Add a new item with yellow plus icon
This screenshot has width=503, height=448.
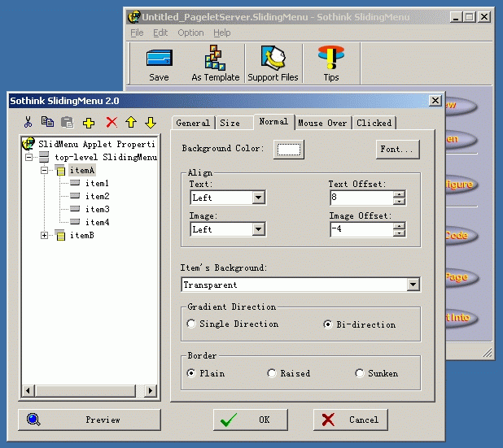89,123
